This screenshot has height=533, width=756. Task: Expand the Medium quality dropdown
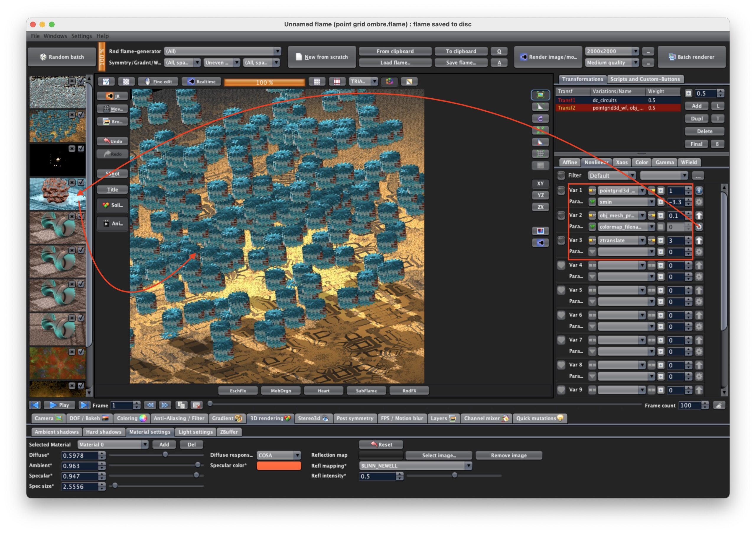[612, 63]
